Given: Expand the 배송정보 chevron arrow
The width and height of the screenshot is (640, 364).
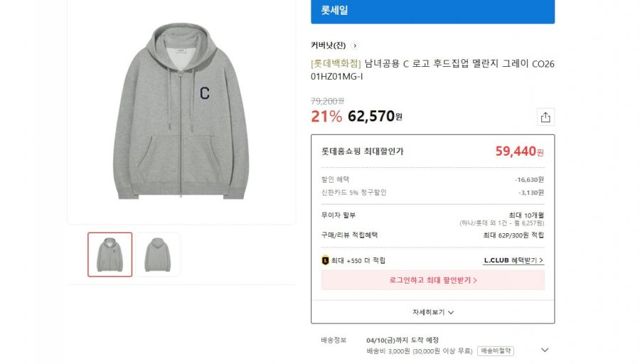Looking at the screenshot, I should [x=545, y=350].
